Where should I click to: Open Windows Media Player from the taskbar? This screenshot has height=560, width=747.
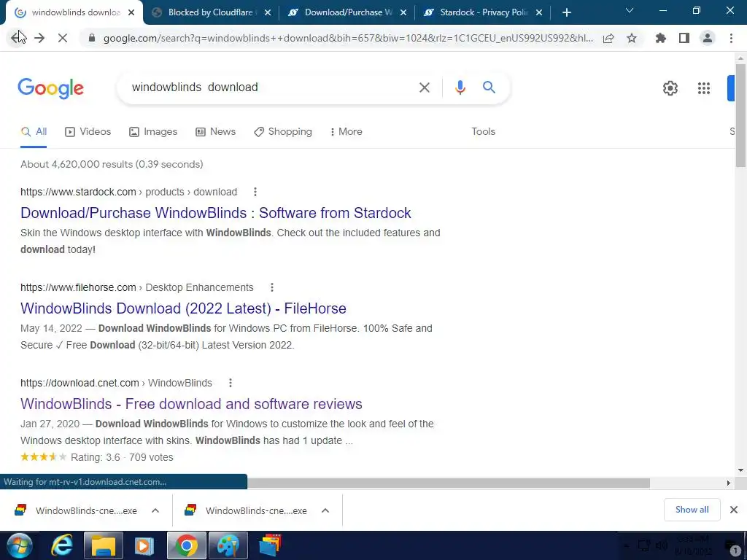click(x=144, y=545)
